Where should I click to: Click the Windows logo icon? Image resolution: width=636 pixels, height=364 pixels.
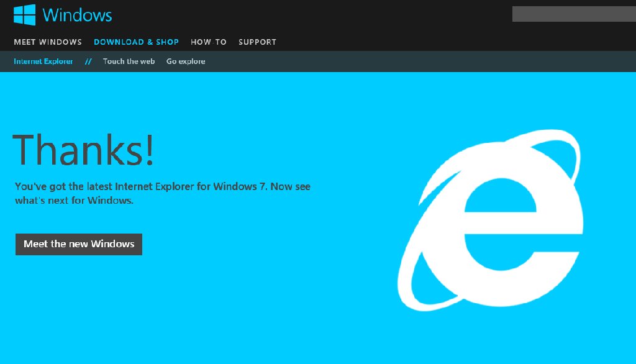pyautogui.click(x=24, y=15)
